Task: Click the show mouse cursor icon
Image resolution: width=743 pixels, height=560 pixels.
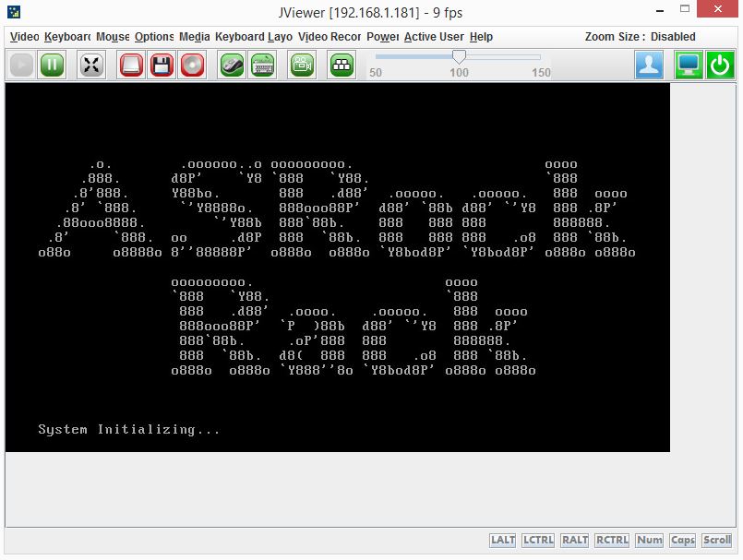Action: pyautogui.click(x=233, y=66)
